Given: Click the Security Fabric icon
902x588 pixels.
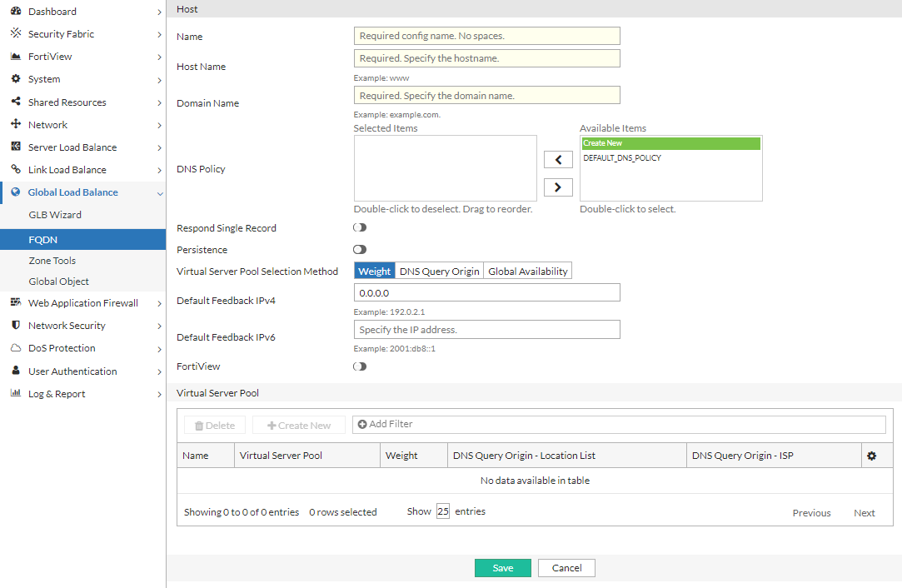Looking at the screenshot, I should (x=15, y=34).
